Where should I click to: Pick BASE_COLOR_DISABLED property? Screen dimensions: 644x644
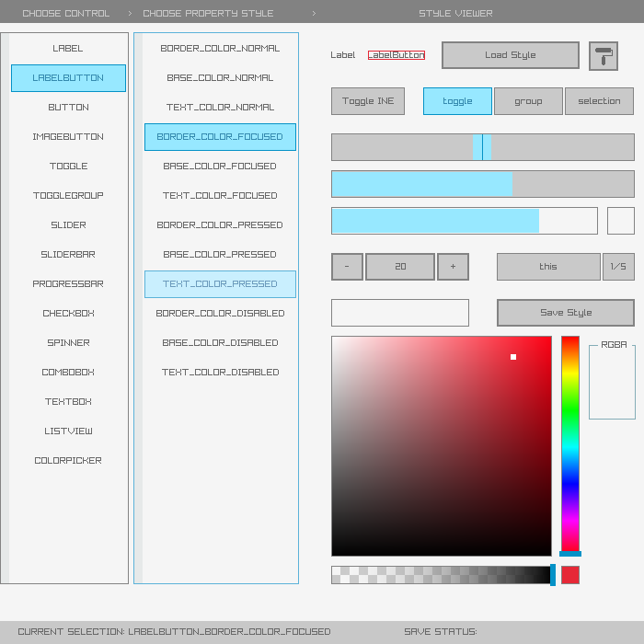click(220, 343)
